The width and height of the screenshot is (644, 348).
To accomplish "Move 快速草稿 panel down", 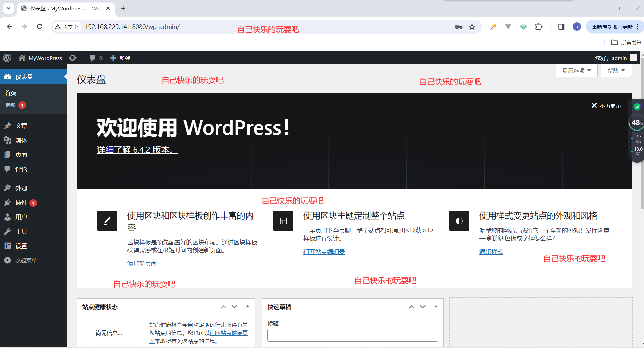I will 422,307.
